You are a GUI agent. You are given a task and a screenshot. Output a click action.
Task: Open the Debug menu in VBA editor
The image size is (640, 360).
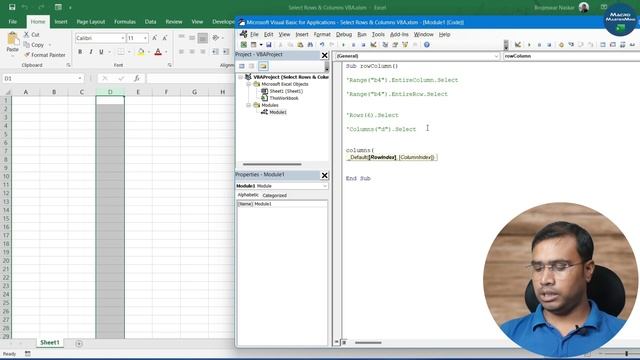(344, 34)
